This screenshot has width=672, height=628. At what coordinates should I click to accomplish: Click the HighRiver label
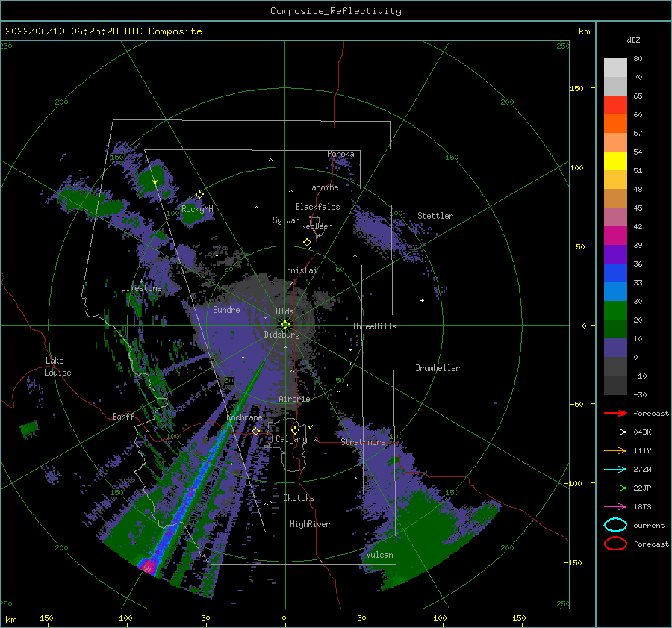coord(310,524)
